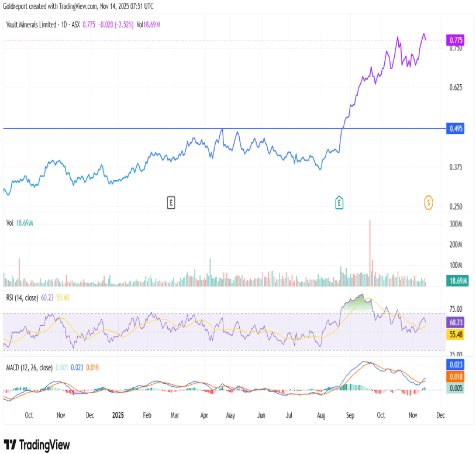Click the Aug label on time axis

click(320, 415)
